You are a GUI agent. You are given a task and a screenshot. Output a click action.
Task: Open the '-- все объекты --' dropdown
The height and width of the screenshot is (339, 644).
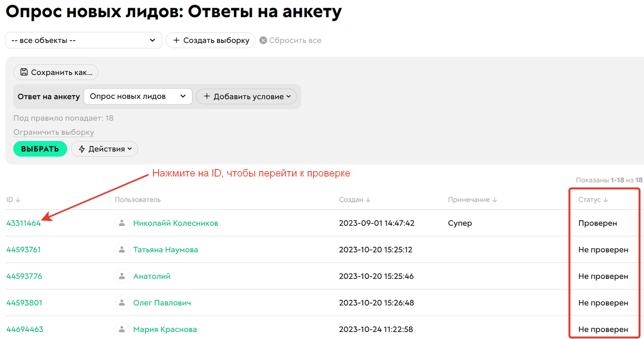pyautogui.click(x=83, y=40)
